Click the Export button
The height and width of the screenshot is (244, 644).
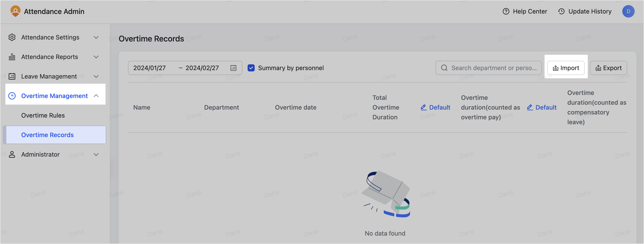[608, 68]
